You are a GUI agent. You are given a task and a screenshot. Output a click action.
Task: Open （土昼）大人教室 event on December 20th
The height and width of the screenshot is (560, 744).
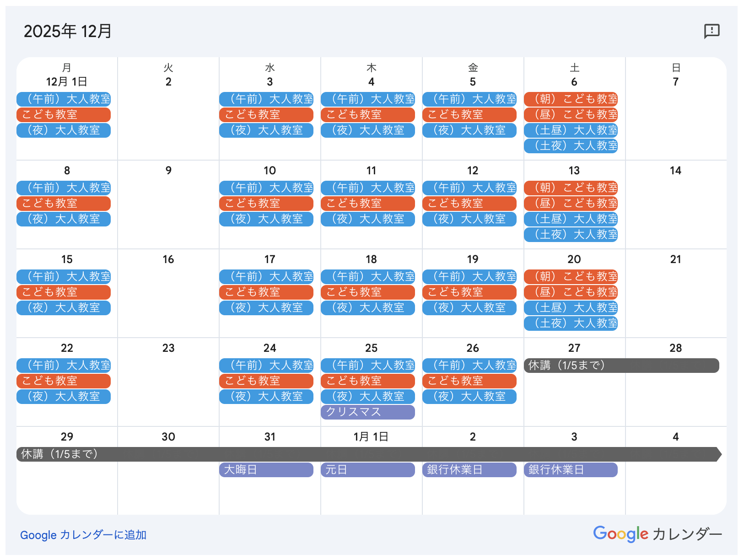(571, 307)
